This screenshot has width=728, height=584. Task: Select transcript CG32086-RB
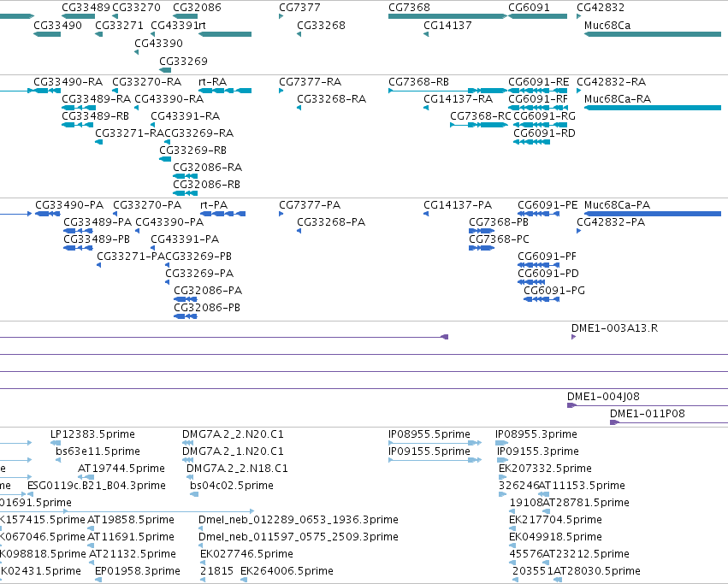pos(207,185)
